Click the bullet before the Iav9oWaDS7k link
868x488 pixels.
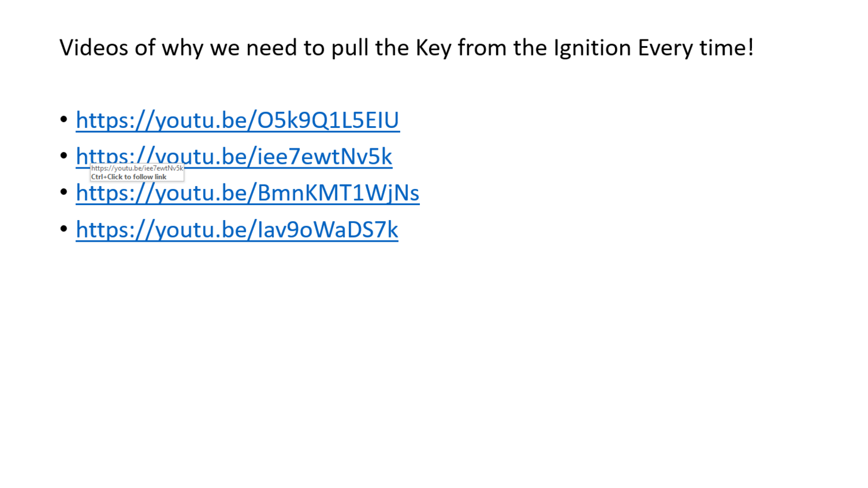63,229
